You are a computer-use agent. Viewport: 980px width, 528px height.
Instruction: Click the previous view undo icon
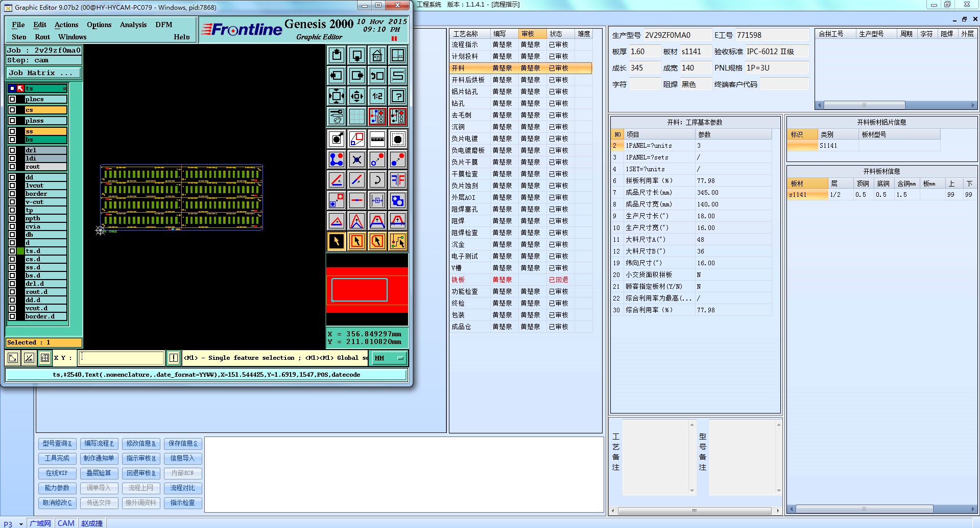[377, 76]
